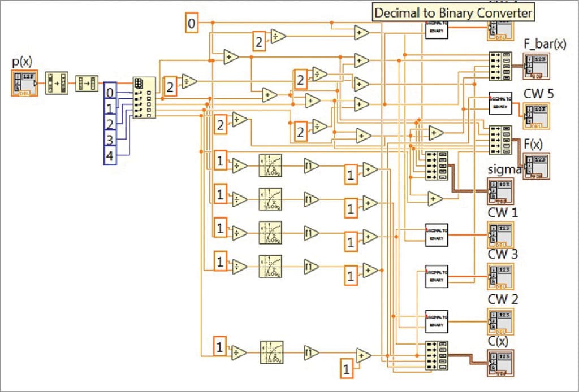Click the CW 5 Decimal to Binary converter block
This screenshot has width=579, height=392.
[x=501, y=103]
